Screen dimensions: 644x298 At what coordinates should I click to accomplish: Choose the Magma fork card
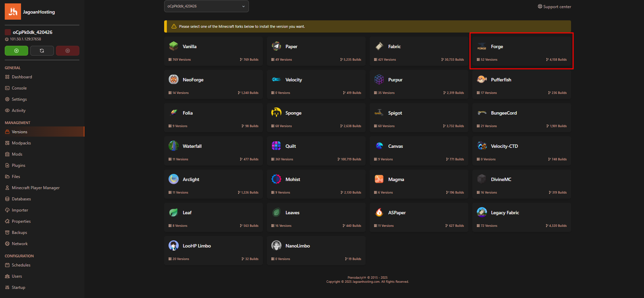point(419,184)
